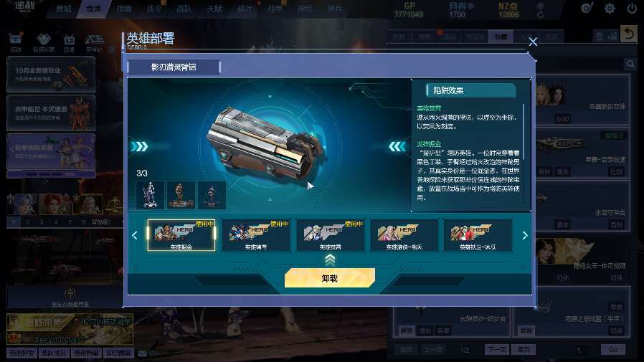Select the second hero card marked 使用中
644x362 pixels.
(255, 235)
